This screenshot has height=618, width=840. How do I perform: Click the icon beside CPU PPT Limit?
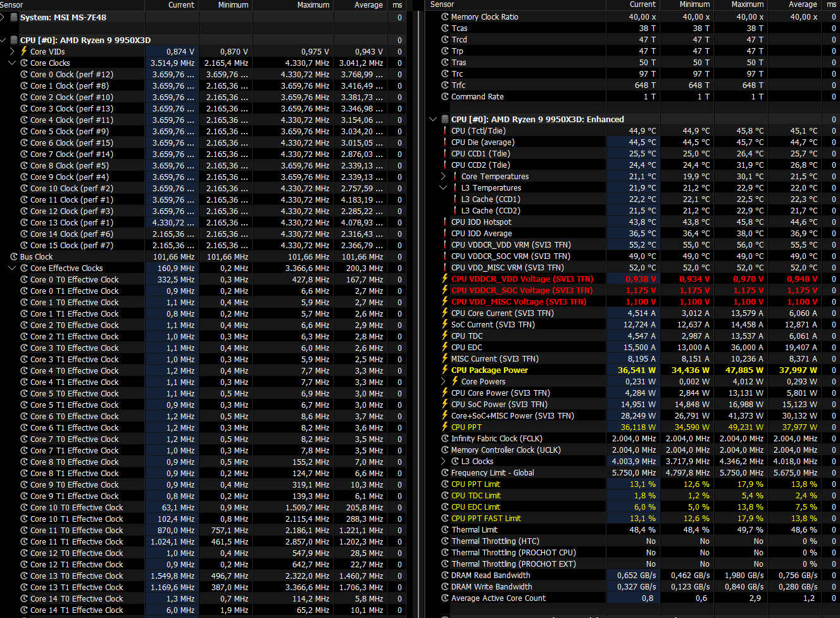pyautogui.click(x=445, y=484)
